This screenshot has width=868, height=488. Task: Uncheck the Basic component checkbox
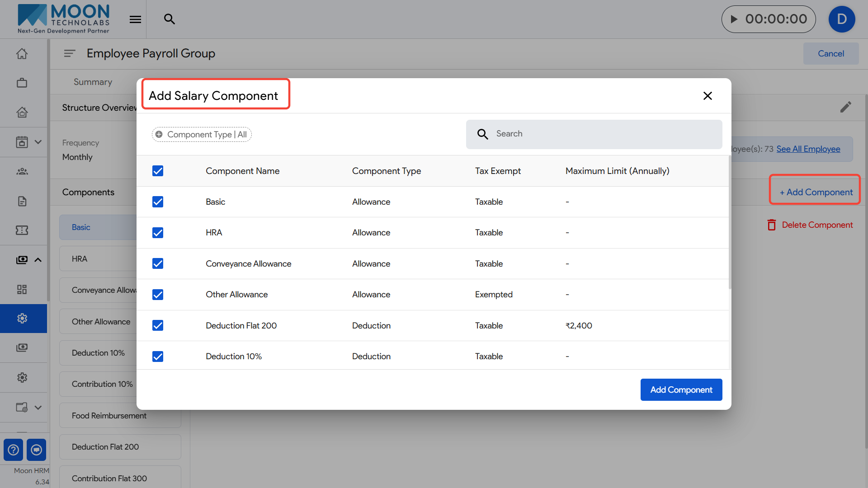tap(158, 202)
